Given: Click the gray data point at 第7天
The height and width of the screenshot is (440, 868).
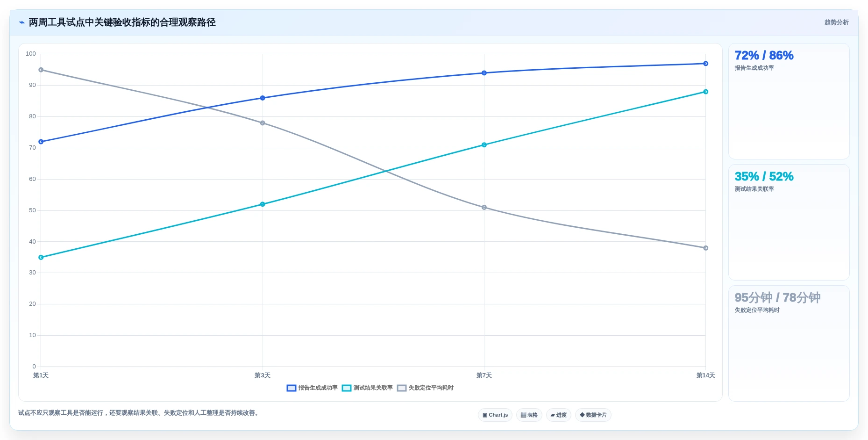Looking at the screenshot, I should (x=484, y=208).
